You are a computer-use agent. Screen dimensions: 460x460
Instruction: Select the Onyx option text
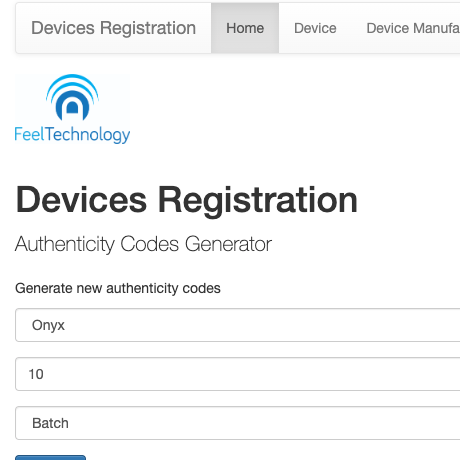click(48, 325)
